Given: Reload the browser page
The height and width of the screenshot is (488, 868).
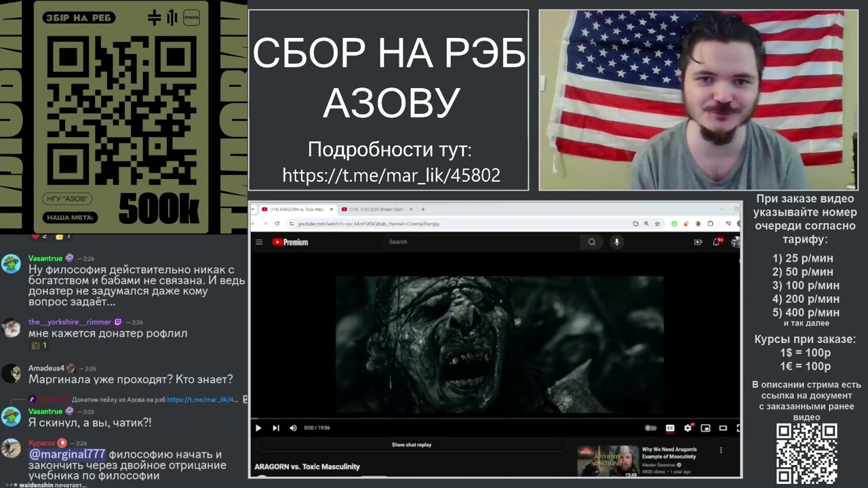Looking at the screenshot, I should pyautogui.click(x=277, y=224).
